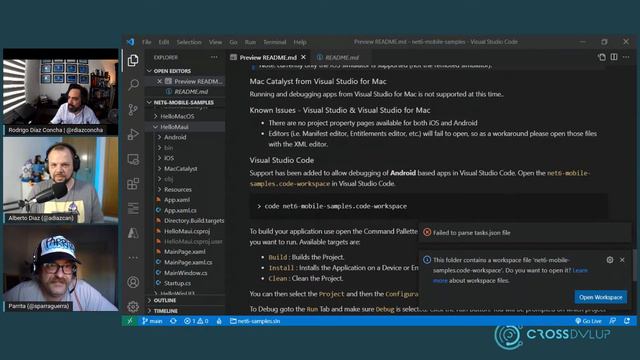
Task: Open the Manage gear in the activity bar
Action: 133,306
